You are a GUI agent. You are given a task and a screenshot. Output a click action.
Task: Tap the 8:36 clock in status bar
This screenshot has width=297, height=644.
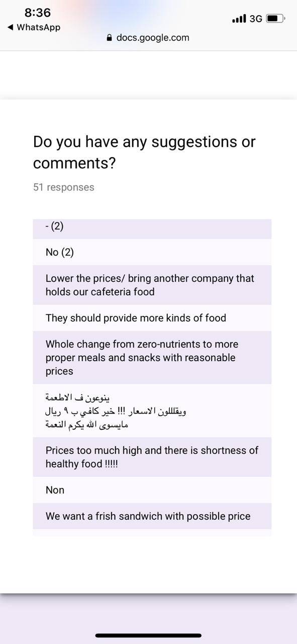(38, 13)
